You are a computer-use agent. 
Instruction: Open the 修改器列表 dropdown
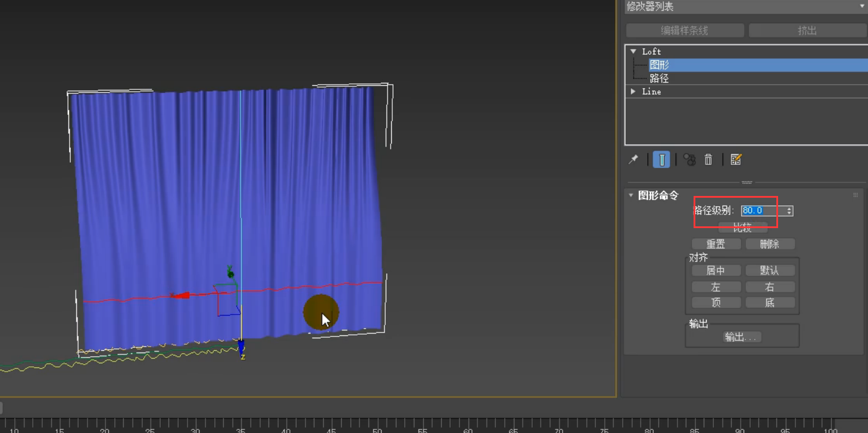tap(745, 7)
